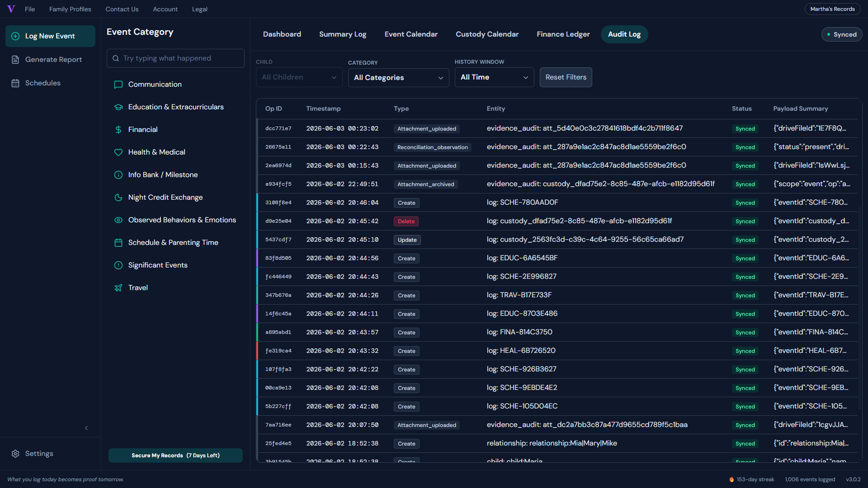Open the All Time history window dropdown
The width and height of the screenshot is (868, 488).
[x=494, y=77]
